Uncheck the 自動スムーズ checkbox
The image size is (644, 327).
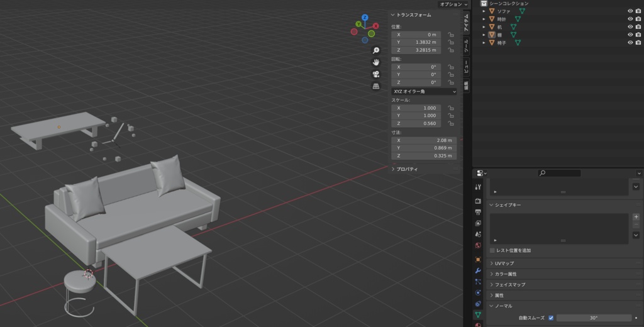point(551,318)
